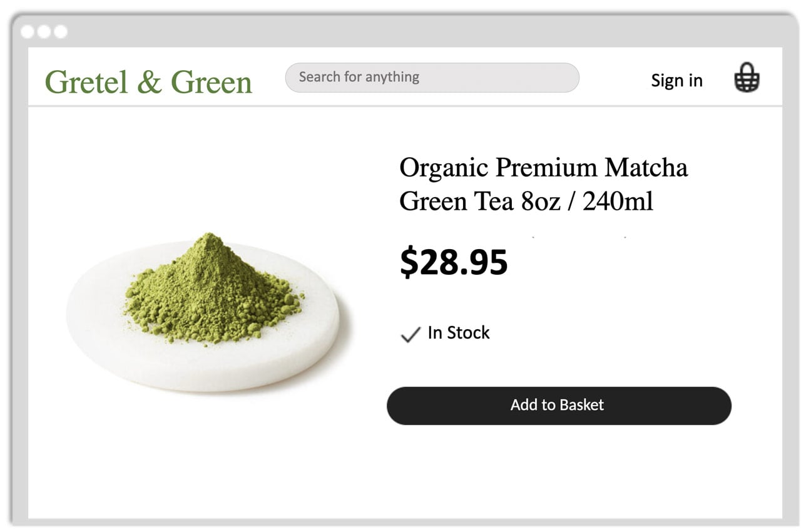Click the 240ml size in the title

[x=618, y=202]
